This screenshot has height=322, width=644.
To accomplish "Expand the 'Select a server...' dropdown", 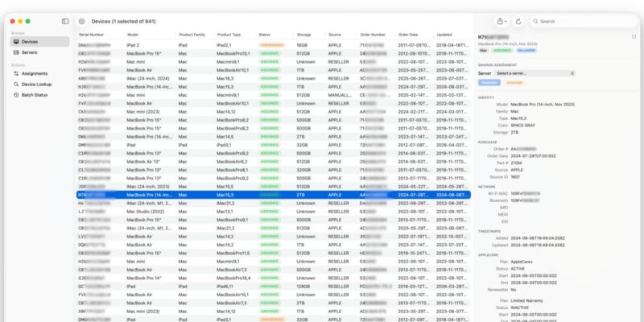I will tap(534, 73).
